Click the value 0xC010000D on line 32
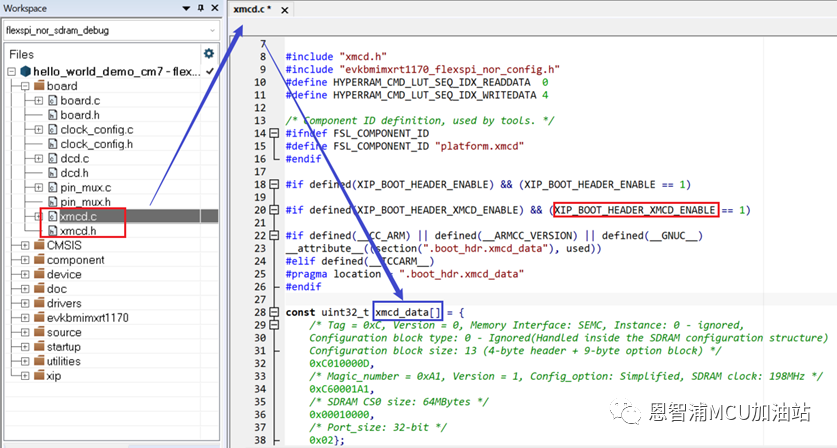Viewport: 837px width, 448px height. pos(339,364)
